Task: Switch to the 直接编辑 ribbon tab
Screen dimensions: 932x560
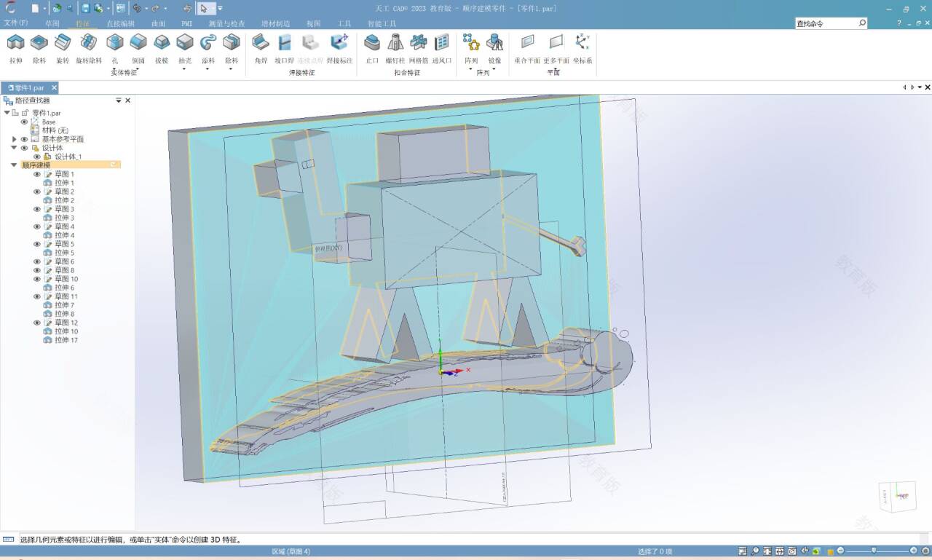Action: coord(120,23)
